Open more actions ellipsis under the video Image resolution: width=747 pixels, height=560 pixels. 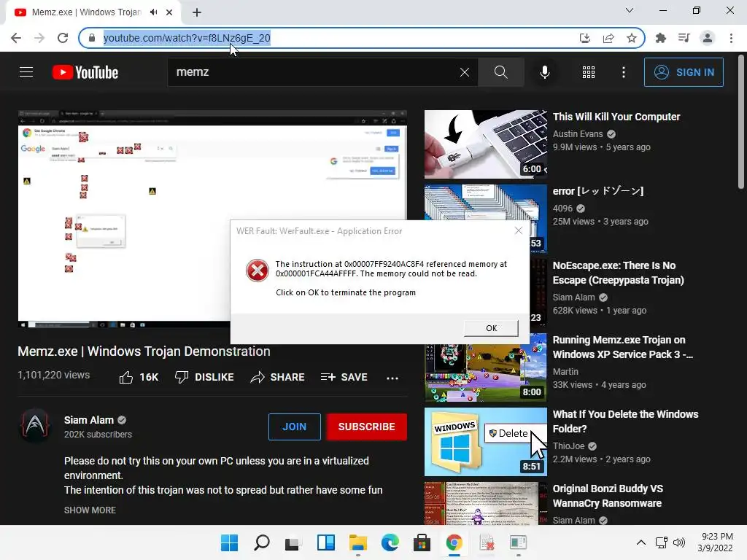point(392,378)
